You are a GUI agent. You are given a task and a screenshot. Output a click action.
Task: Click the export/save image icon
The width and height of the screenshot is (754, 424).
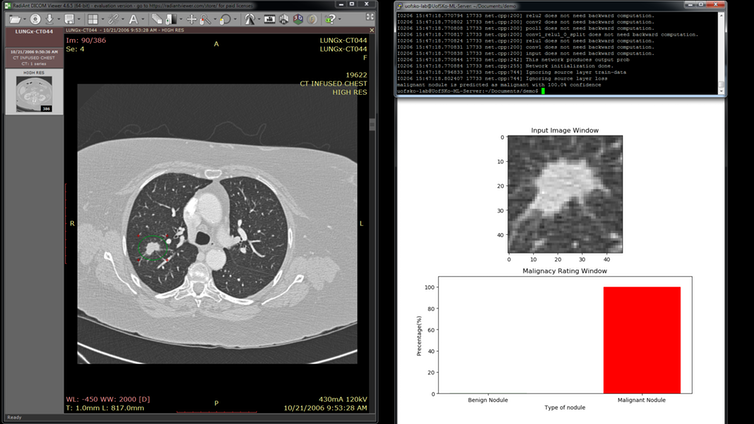[67, 18]
